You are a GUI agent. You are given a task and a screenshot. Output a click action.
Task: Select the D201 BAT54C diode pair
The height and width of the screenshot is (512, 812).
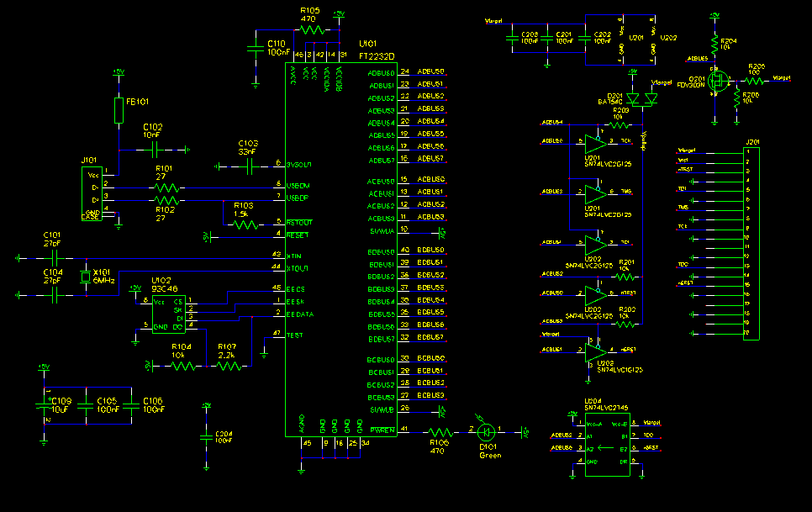click(641, 100)
